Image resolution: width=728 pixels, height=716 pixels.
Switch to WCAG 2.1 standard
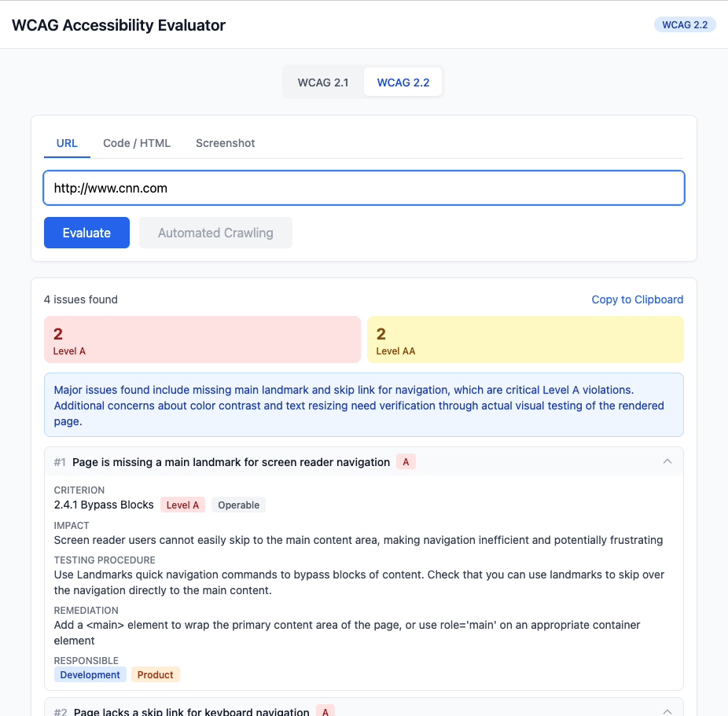[x=323, y=83]
